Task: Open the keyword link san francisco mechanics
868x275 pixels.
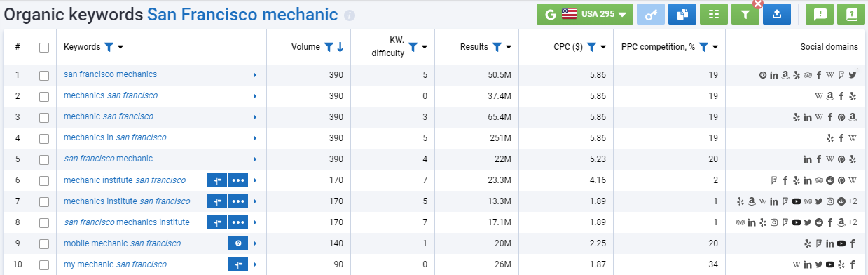Action: click(x=110, y=74)
